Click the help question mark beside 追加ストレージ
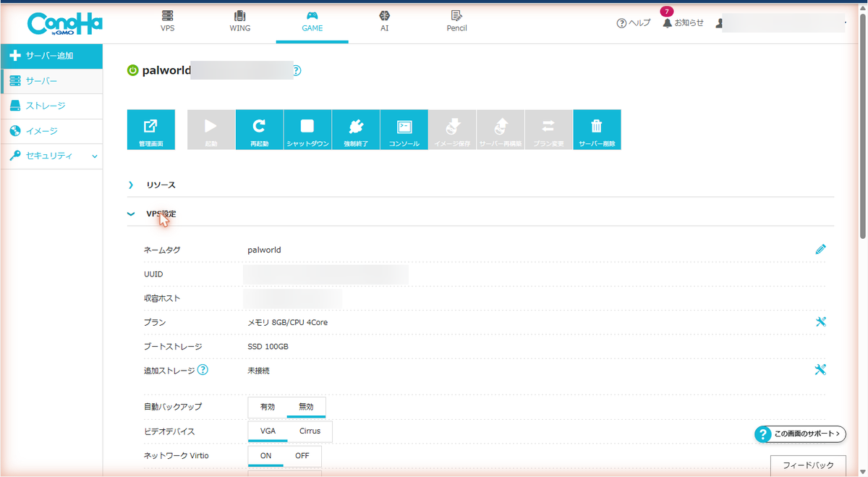The width and height of the screenshot is (868, 477). click(x=203, y=370)
